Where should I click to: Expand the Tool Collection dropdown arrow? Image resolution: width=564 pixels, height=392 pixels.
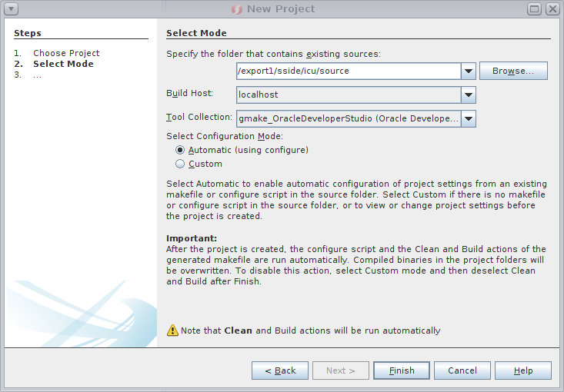[x=469, y=118]
